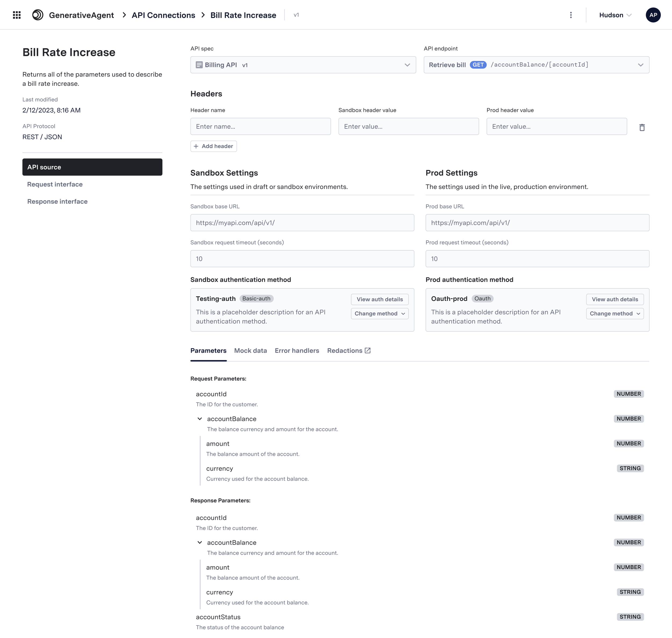
Task: Select Request interface in sidebar
Action: (x=55, y=184)
